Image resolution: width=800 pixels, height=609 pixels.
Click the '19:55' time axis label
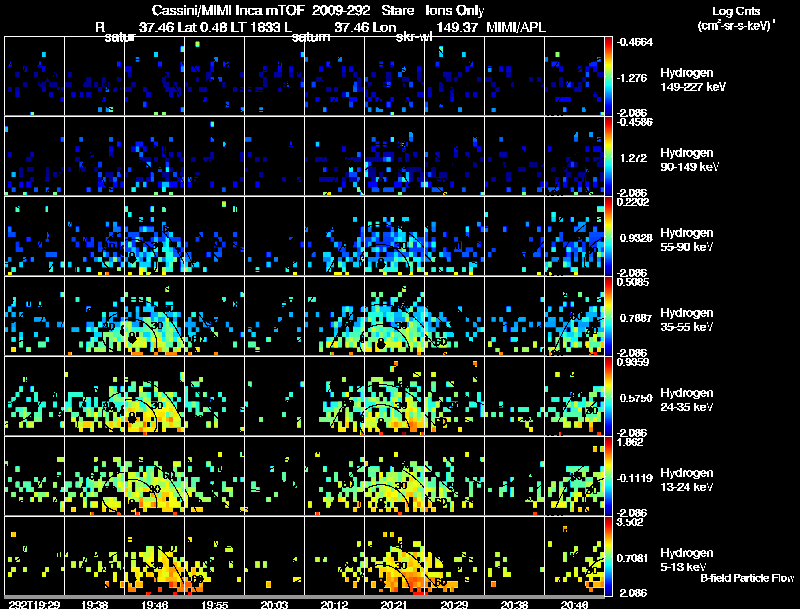214,604
